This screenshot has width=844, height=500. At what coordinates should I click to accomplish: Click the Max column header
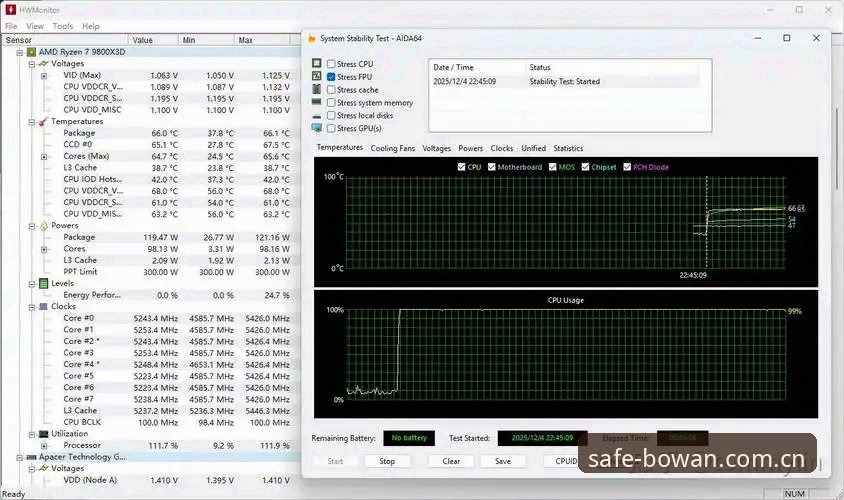(263, 40)
